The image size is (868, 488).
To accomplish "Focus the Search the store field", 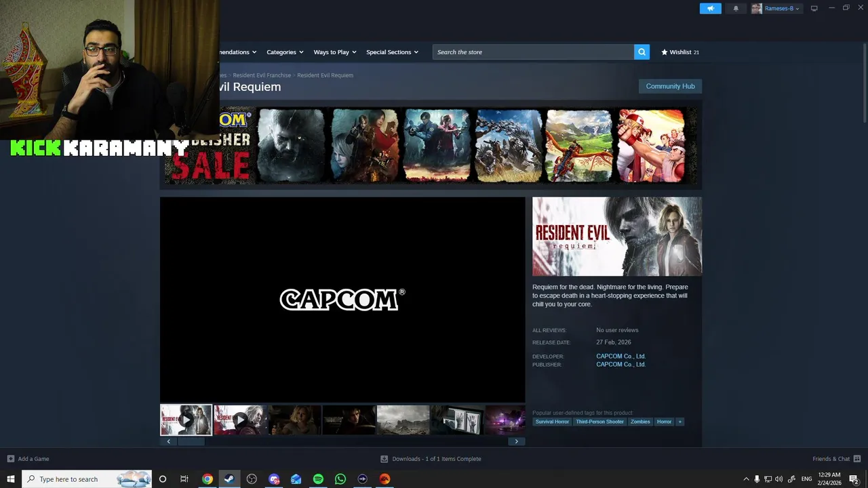I will [533, 52].
